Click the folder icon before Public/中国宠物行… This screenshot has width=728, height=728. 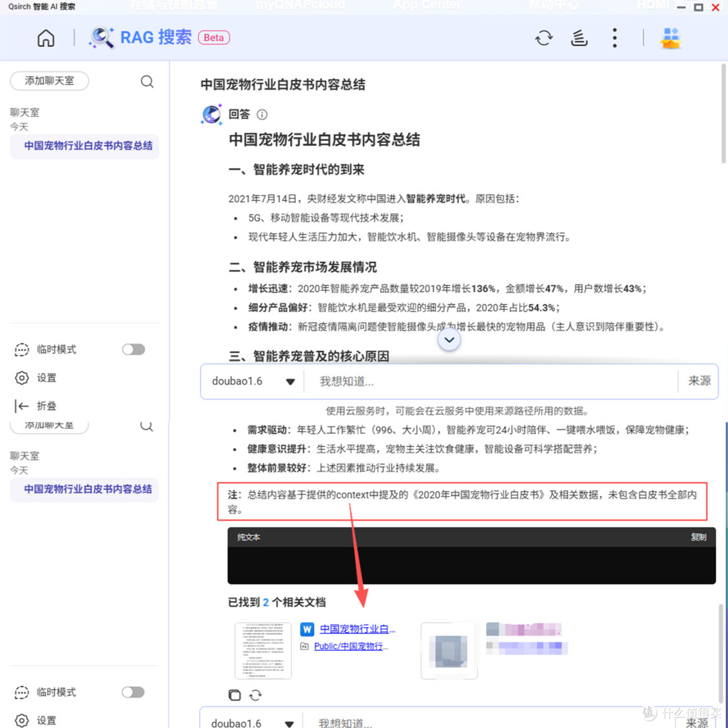pyautogui.click(x=305, y=646)
